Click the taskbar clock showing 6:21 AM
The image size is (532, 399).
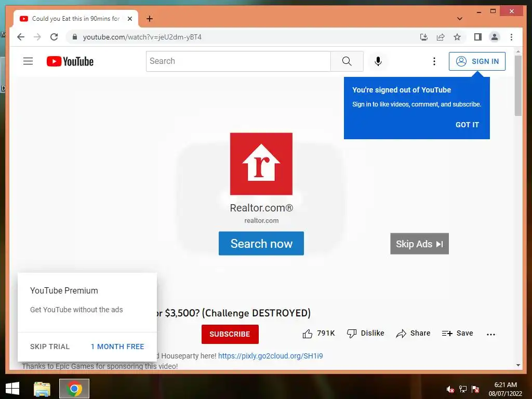(x=505, y=389)
